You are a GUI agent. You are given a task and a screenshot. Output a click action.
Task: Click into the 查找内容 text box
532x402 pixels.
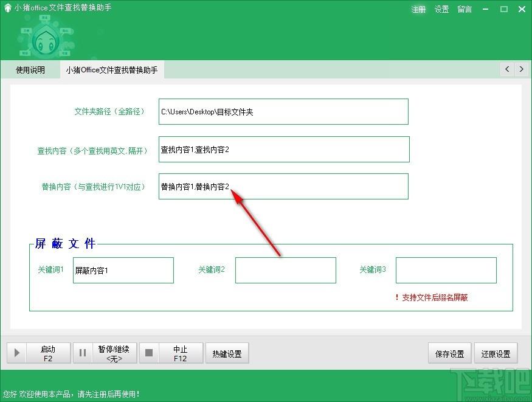click(x=284, y=150)
